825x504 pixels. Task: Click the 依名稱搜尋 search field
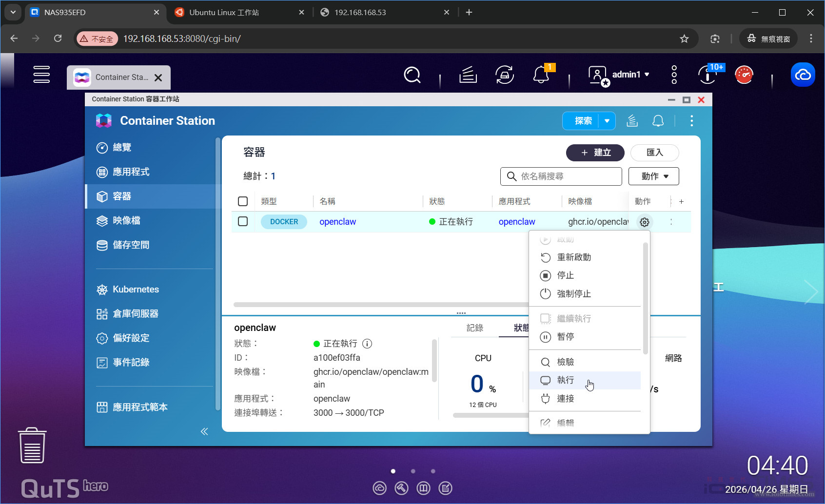561,176
